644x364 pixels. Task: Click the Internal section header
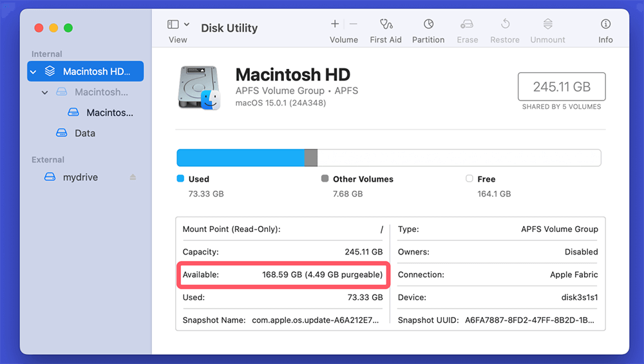point(47,54)
